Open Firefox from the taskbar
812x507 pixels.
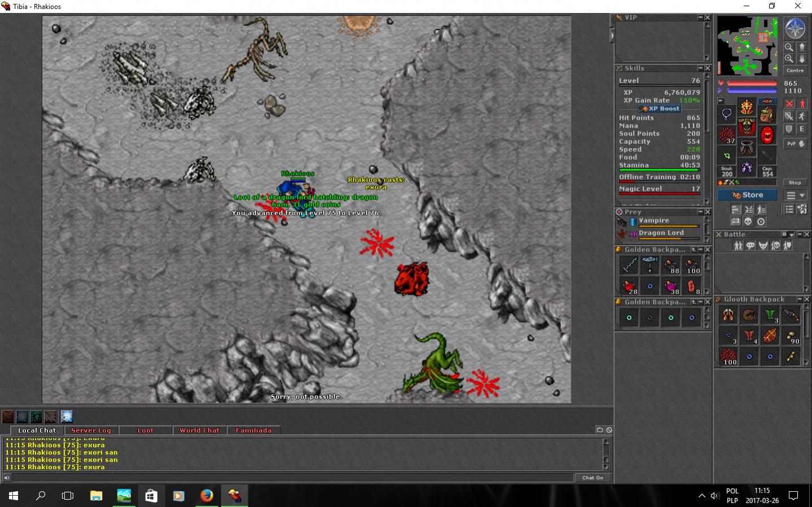pos(207,496)
